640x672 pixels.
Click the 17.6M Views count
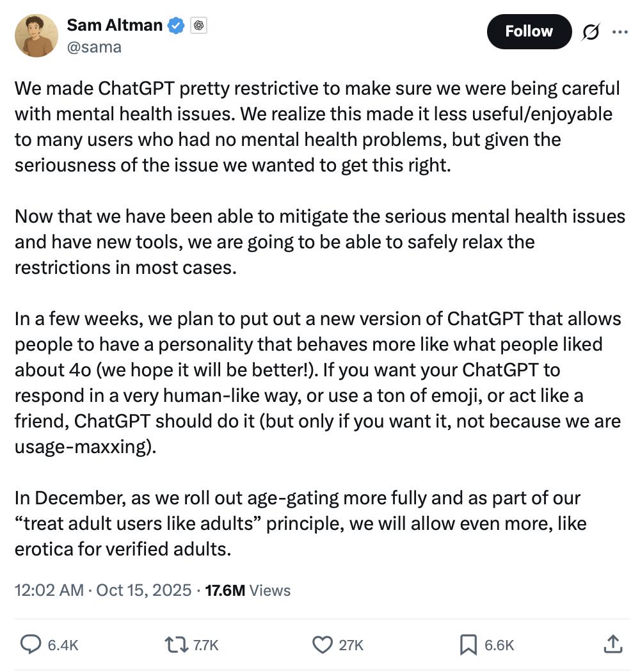[248, 590]
